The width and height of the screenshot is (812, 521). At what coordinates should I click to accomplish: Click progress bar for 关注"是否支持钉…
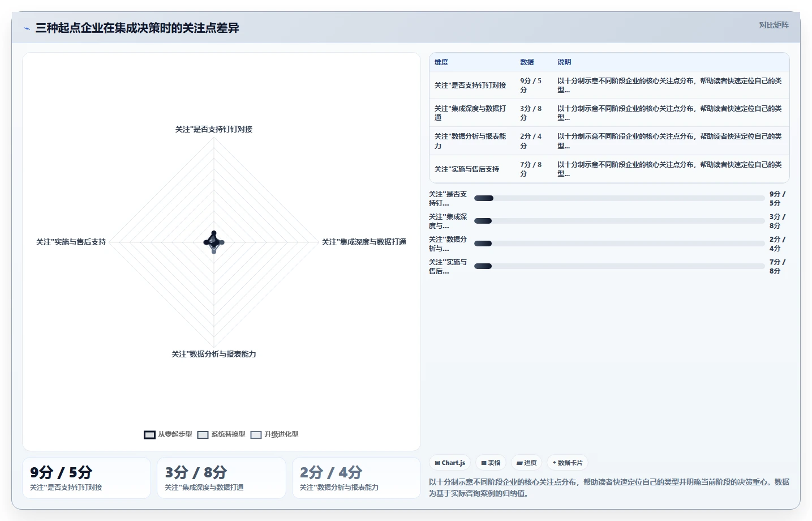620,198
